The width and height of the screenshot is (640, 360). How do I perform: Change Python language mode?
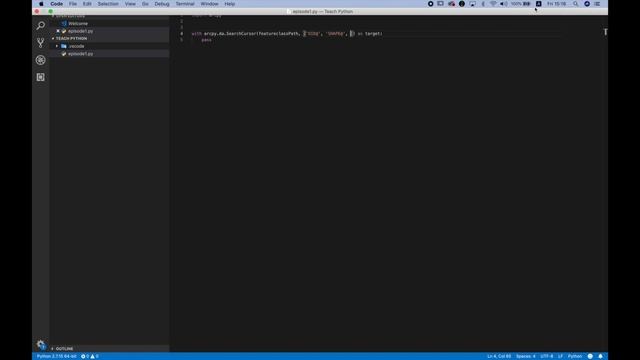575,356
